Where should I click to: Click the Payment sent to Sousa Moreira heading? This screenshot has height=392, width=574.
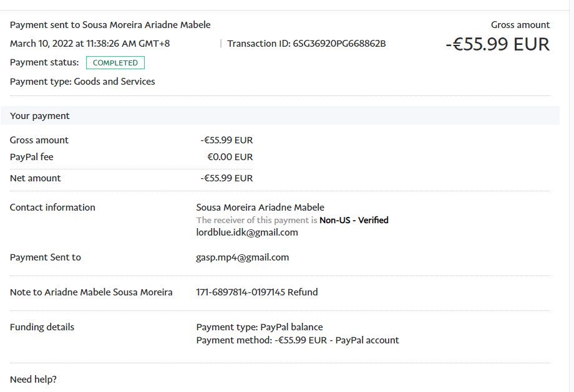click(110, 25)
